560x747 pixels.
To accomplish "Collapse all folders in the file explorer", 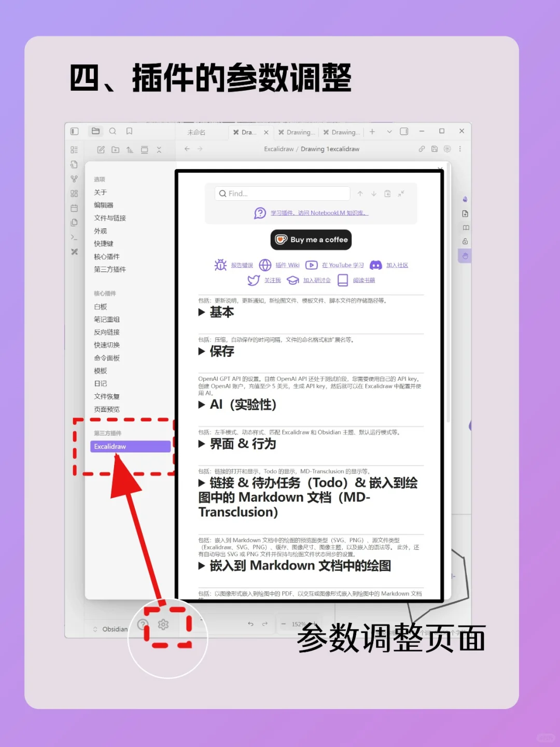I will pyautogui.click(x=159, y=149).
